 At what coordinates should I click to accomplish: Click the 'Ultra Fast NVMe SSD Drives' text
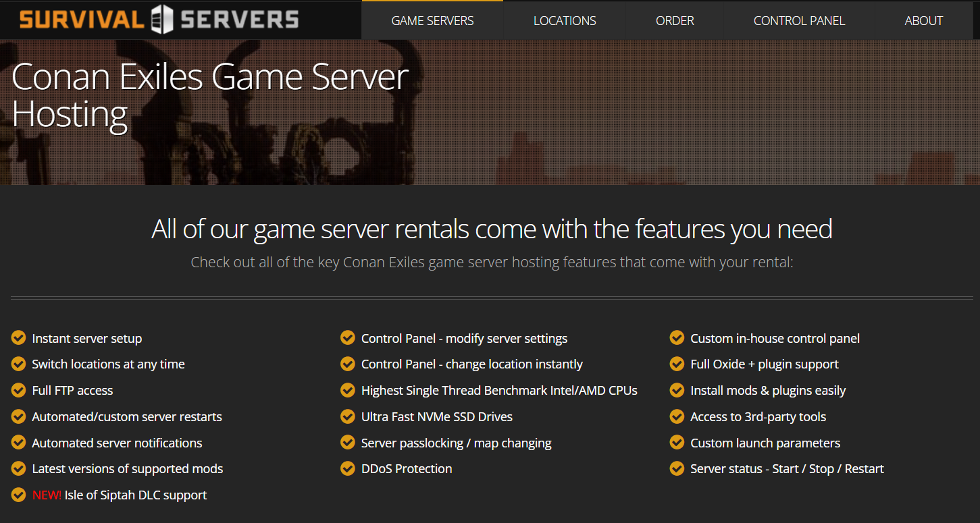[x=437, y=417]
